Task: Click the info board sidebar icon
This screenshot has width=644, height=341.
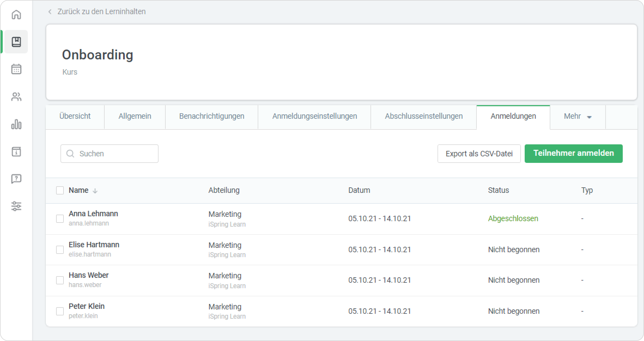Action: point(16,152)
